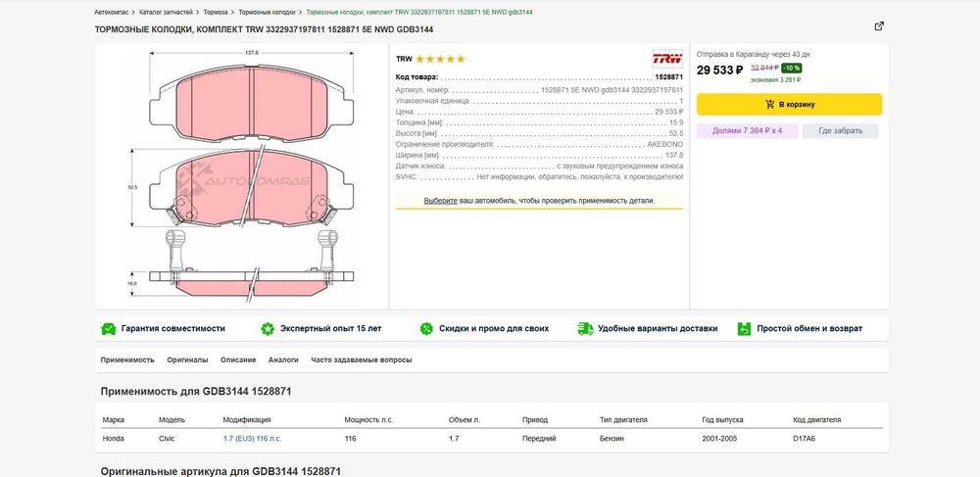Click the easy exchange and return icon
Viewport: 980px width, 477px height.
tap(745, 329)
